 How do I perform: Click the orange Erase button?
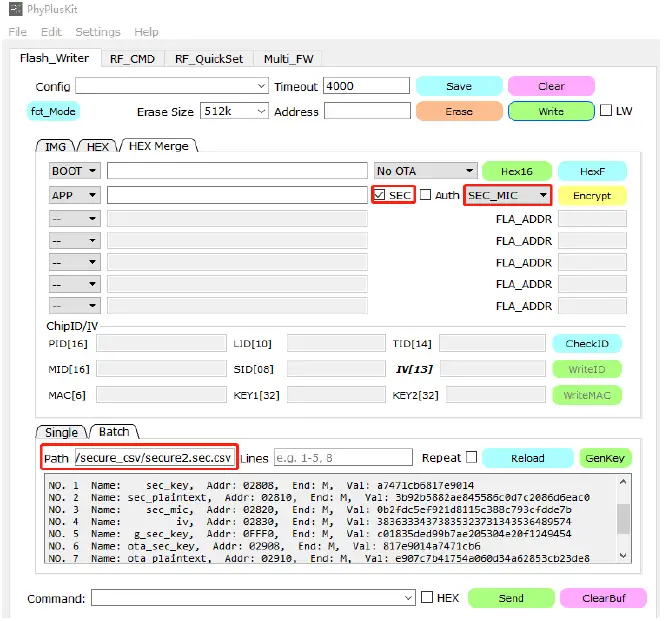click(459, 111)
